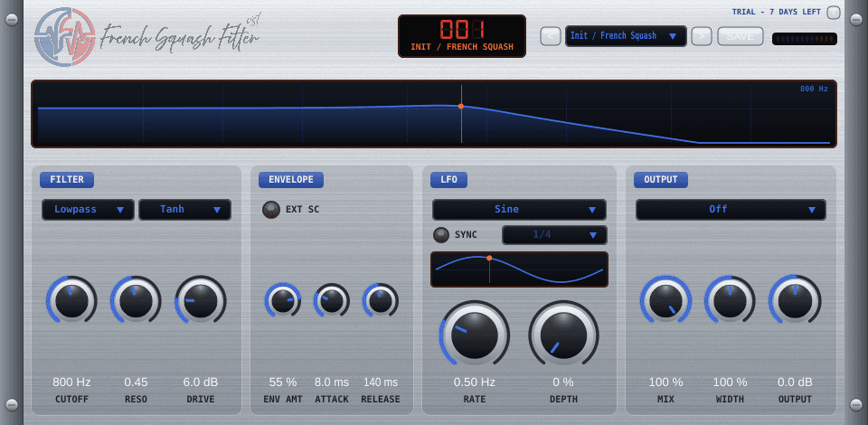
Task: Click the OUTPUT gain knob
Action: pos(795,301)
